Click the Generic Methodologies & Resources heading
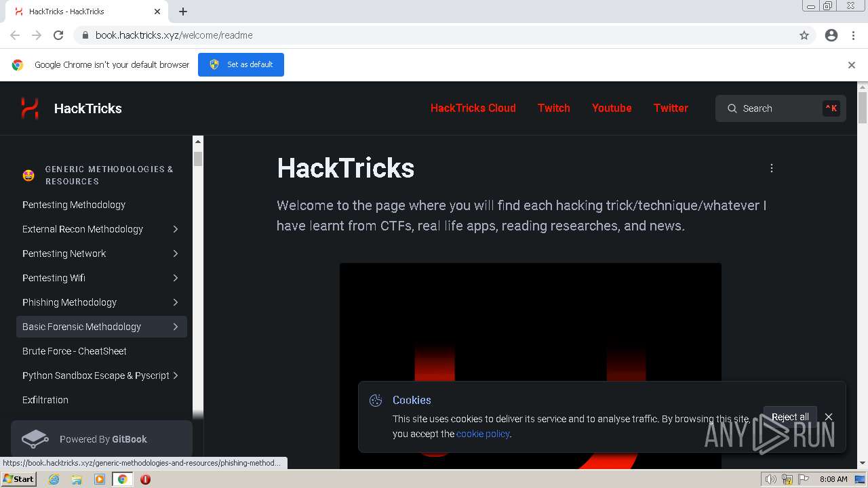 coord(109,175)
